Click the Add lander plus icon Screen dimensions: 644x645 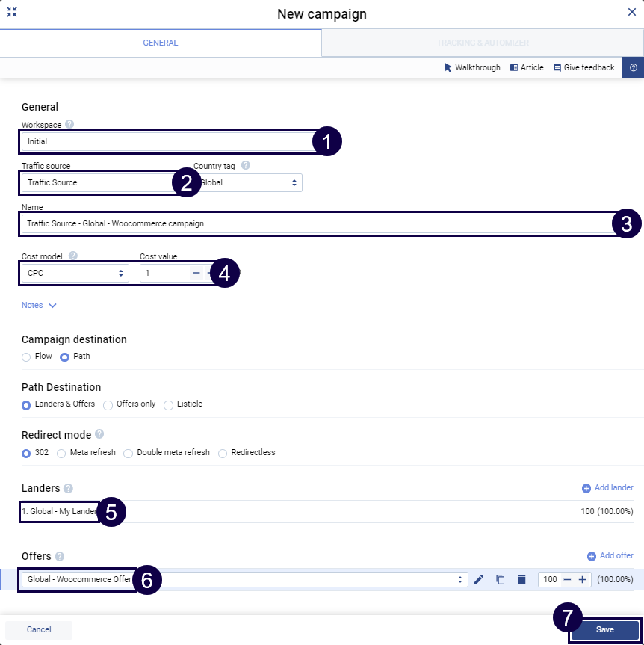pos(586,488)
